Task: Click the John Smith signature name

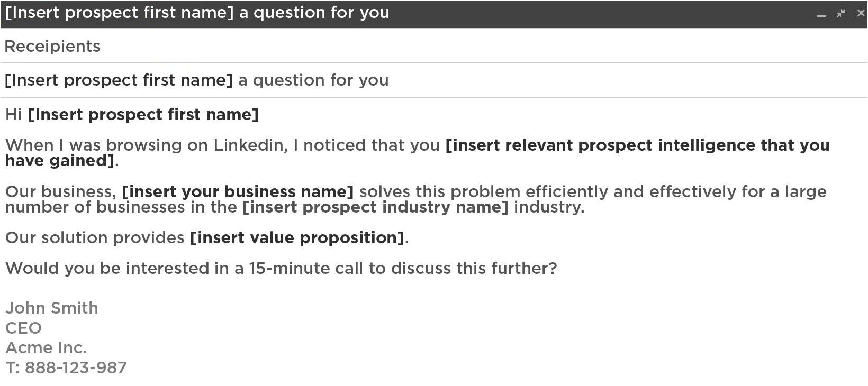Action: coord(52,308)
